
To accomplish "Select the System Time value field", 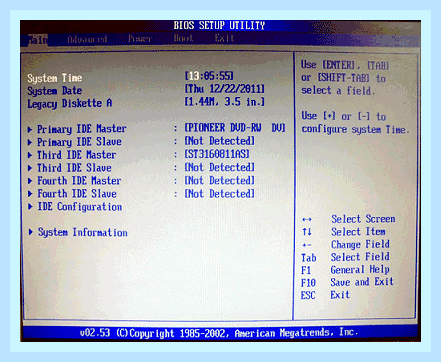I will (209, 76).
